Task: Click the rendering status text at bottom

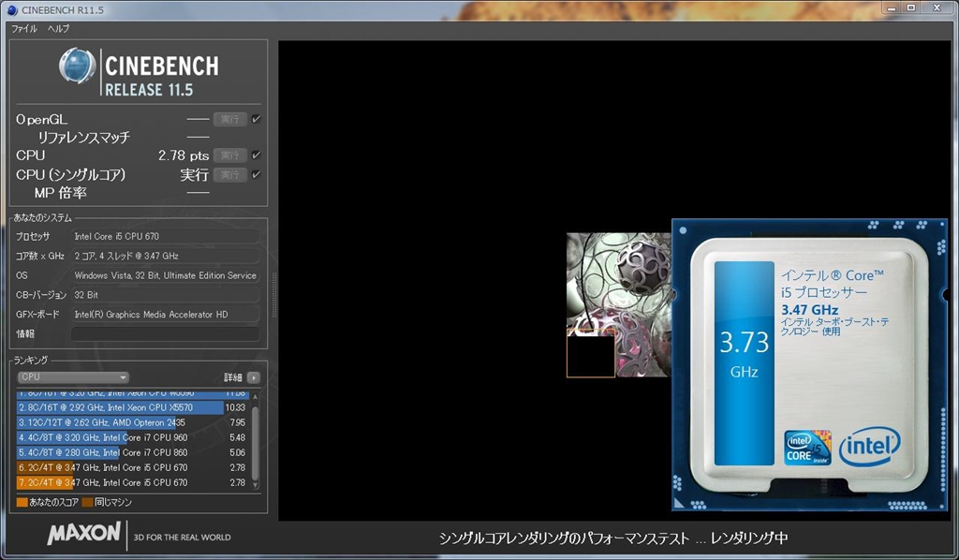Action: point(613,538)
